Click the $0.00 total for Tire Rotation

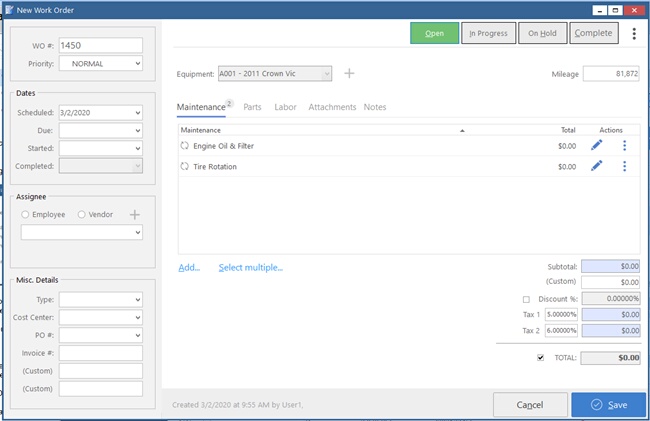click(x=567, y=167)
